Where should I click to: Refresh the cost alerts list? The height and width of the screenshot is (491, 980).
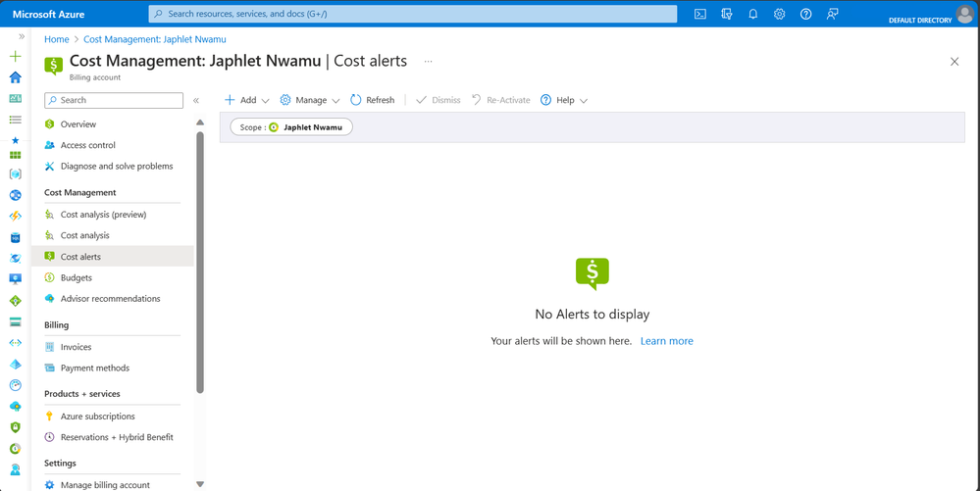click(373, 100)
